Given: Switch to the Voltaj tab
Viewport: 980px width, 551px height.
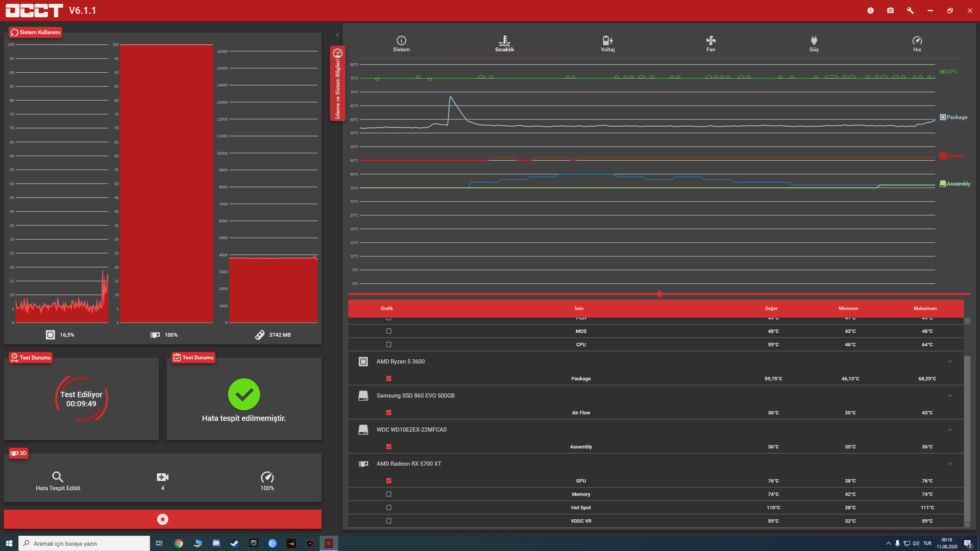Looking at the screenshot, I should (608, 44).
